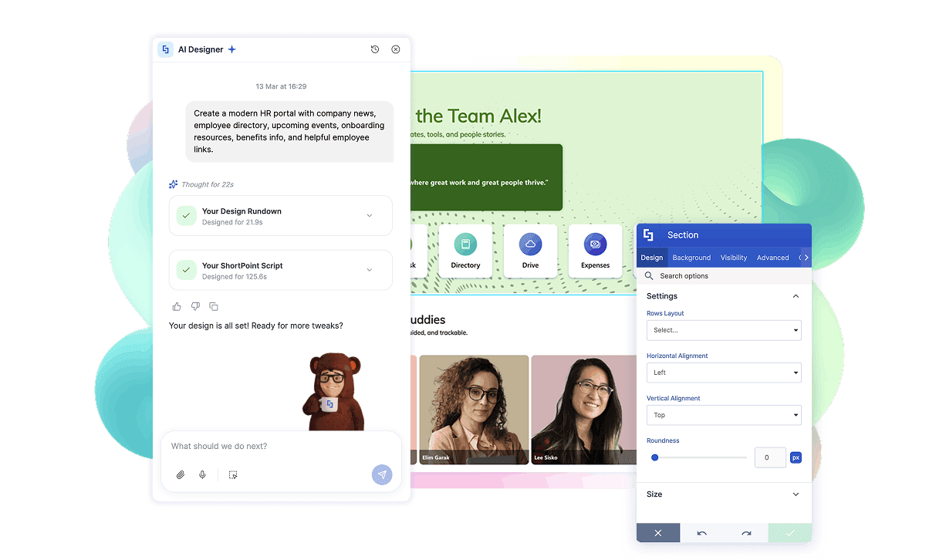Open the Directory tile on the portal

pyautogui.click(x=465, y=253)
